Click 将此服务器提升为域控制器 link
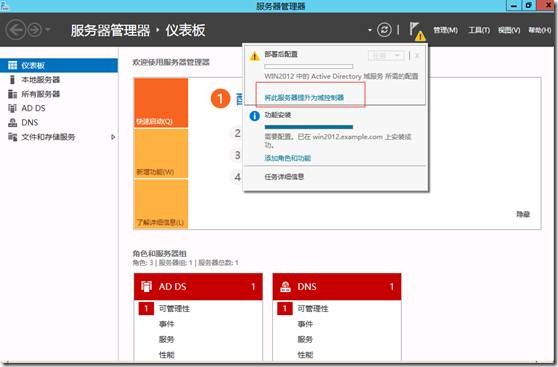Screen dimensions: 558x367 point(304,98)
